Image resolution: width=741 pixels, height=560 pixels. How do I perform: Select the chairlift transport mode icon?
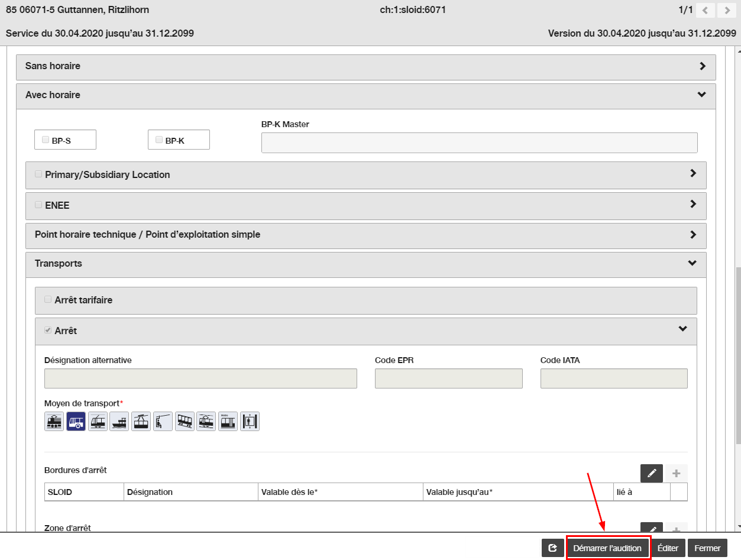click(x=163, y=421)
